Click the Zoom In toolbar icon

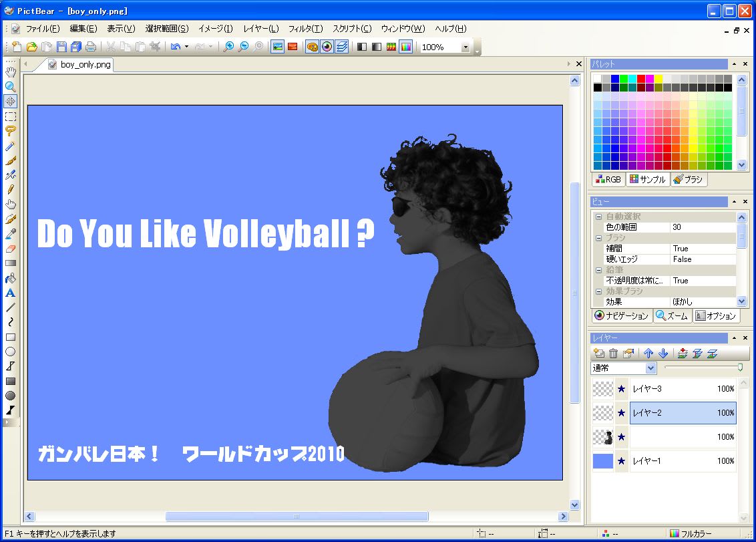[228, 47]
